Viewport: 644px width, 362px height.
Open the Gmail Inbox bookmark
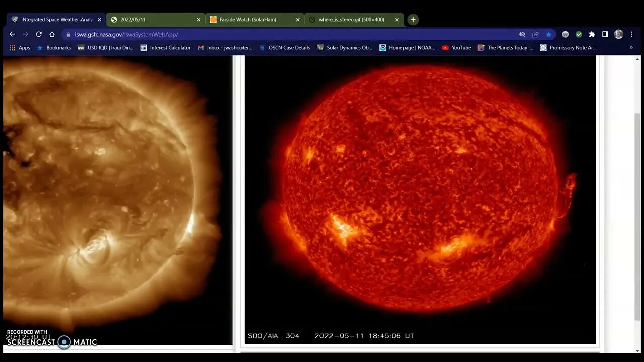click(225, 48)
